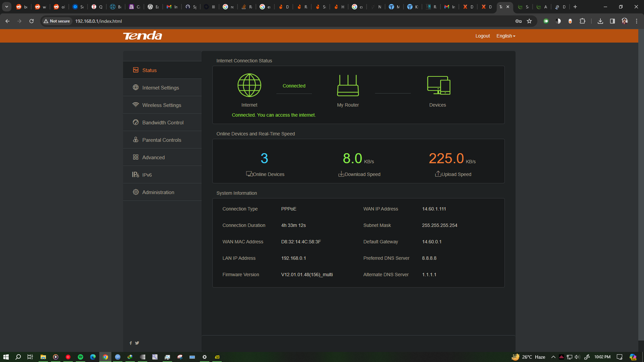Open the Chrome three-dot menu

pos(636,21)
